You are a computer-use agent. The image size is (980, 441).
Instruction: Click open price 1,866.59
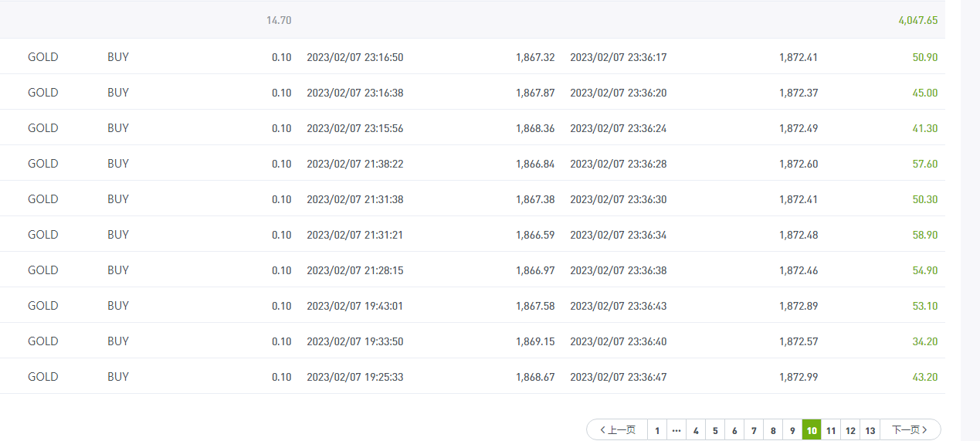click(535, 235)
